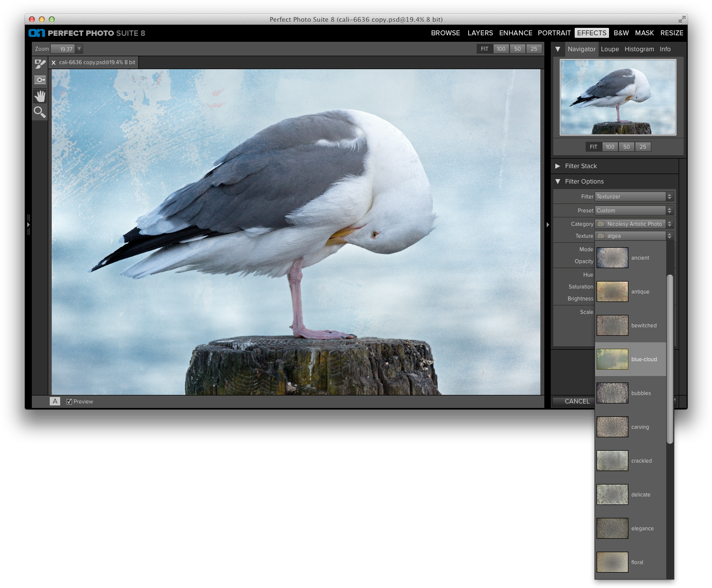Click the Zoom value field showing 19.37
The height and width of the screenshot is (588, 712).
(x=63, y=49)
